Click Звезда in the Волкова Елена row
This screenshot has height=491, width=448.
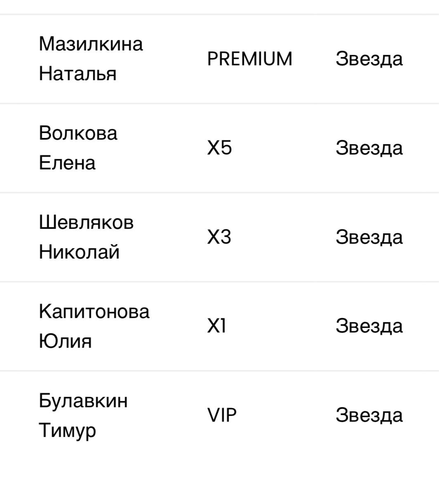pyautogui.click(x=369, y=148)
